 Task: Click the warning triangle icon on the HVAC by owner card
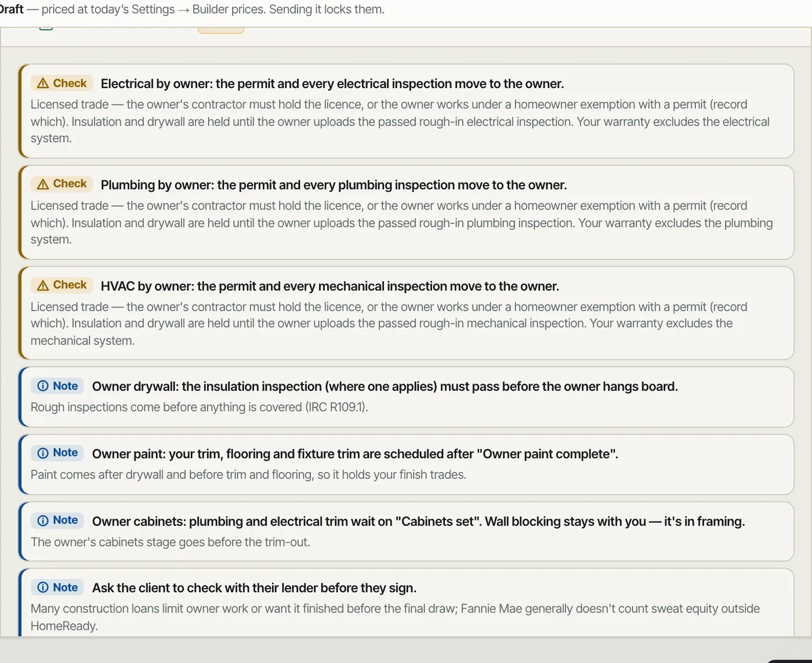43,285
